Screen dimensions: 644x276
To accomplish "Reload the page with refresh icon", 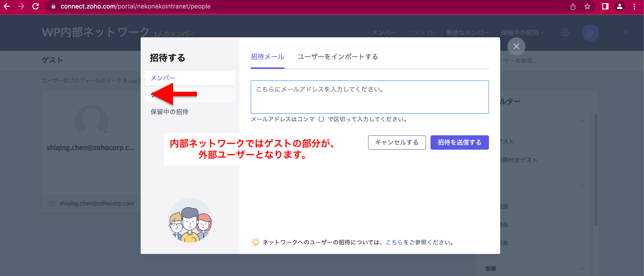I will pyautogui.click(x=36, y=6).
